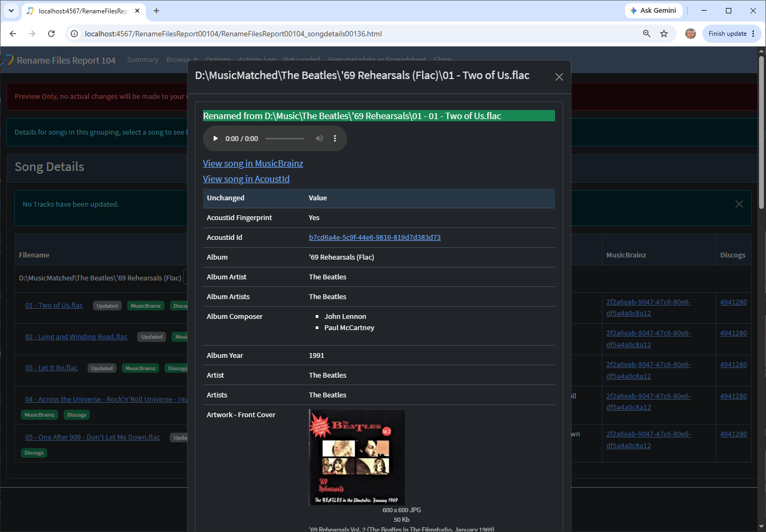The height and width of the screenshot is (532, 766).
Task: Click Updated badge on Let It Be row
Action: tap(102, 369)
